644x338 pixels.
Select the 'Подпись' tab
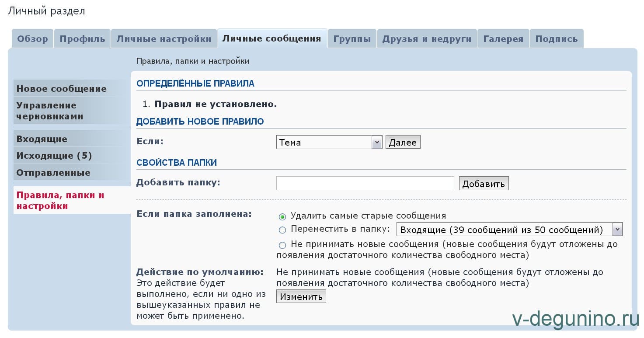556,39
